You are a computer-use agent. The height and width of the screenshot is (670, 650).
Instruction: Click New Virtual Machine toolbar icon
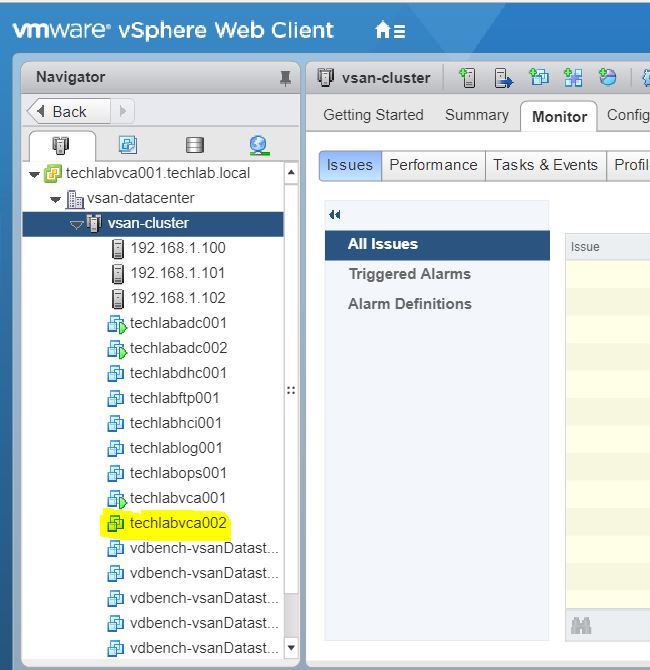pos(539,77)
